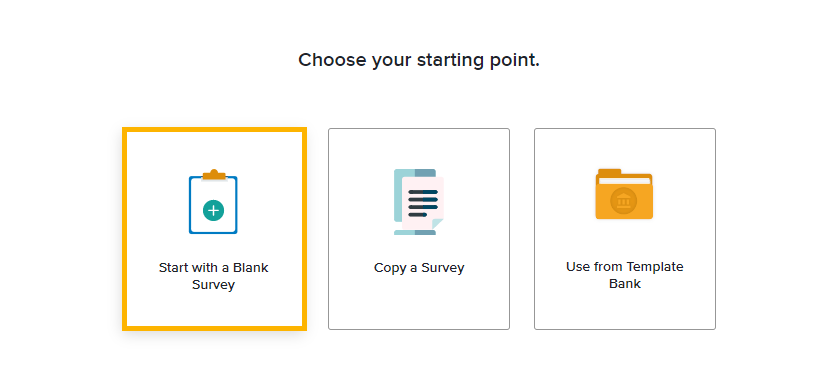Click the blank survey clipboard icon
Screen dimensions: 830x375
point(213,202)
